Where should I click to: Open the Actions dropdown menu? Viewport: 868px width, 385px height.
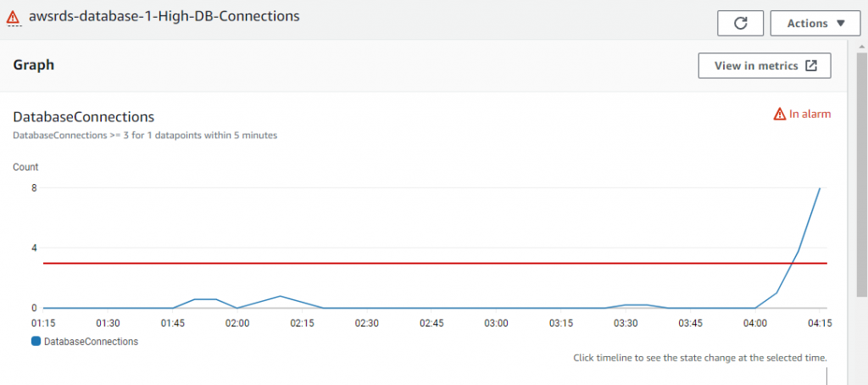(x=815, y=23)
